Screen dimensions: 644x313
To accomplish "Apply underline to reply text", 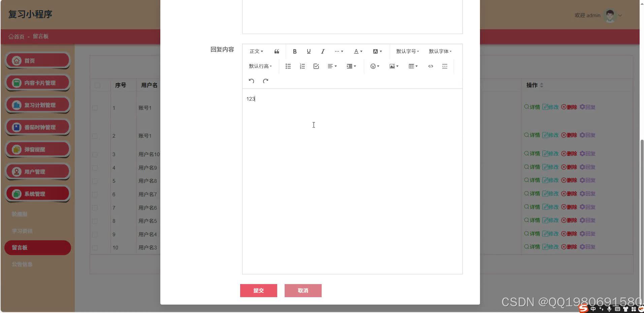I will point(308,51).
